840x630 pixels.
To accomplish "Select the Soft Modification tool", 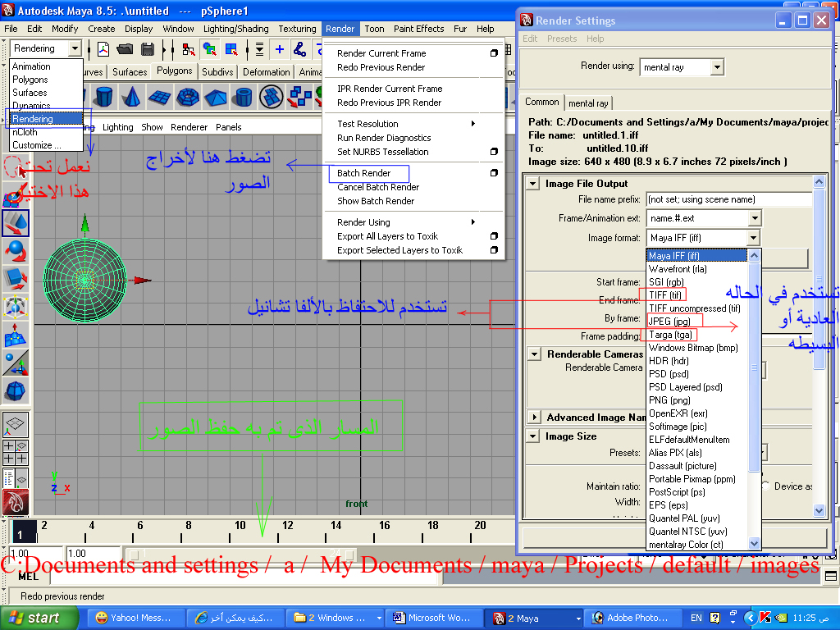I will [x=16, y=335].
